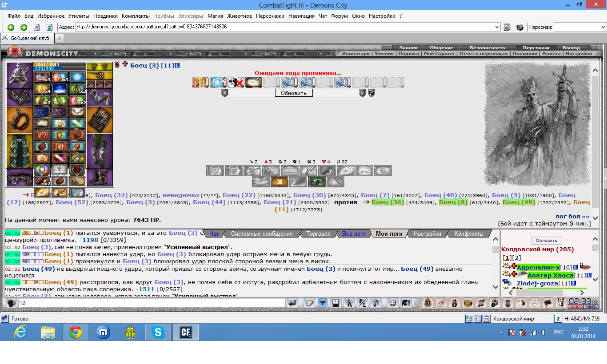This screenshot has width=607, height=364.
Task: Click the eraser icon to clear chat input
Action: 309,303
